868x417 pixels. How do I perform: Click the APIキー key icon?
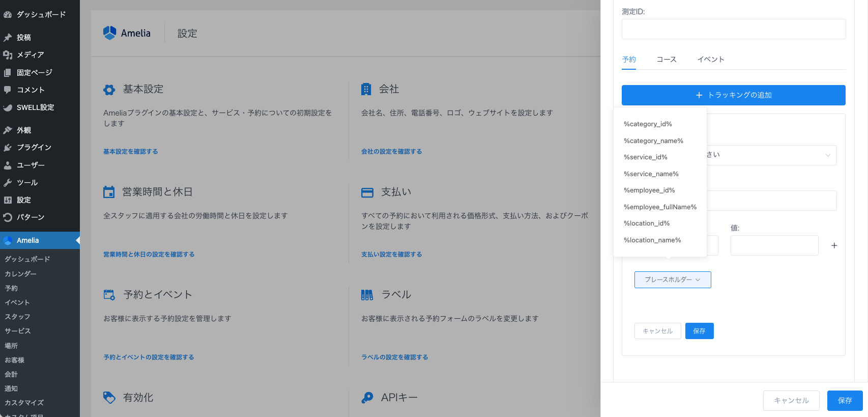click(x=367, y=398)
